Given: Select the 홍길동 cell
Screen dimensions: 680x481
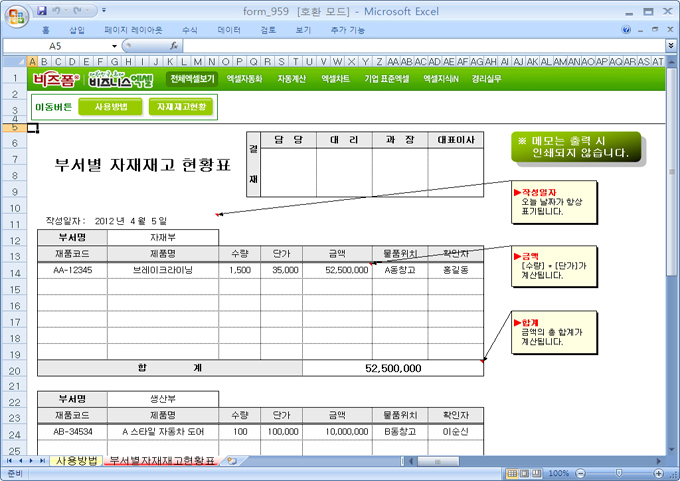Looking at the screenshot, I should 455,270.
